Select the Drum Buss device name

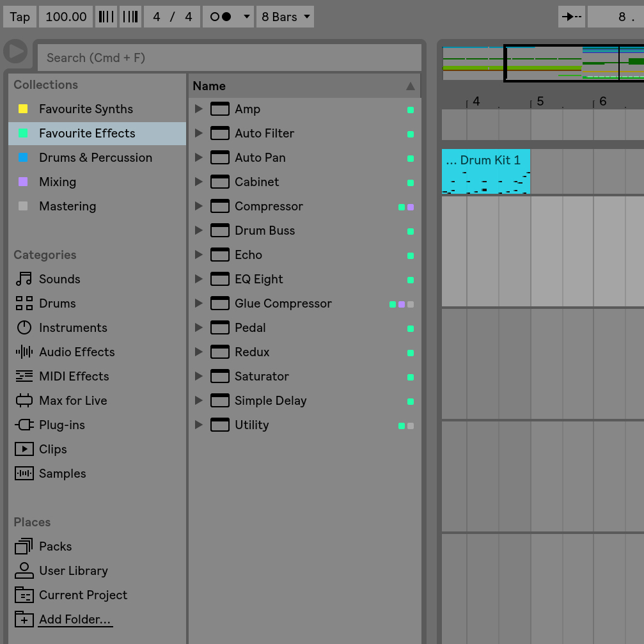(x=265, y=231)
